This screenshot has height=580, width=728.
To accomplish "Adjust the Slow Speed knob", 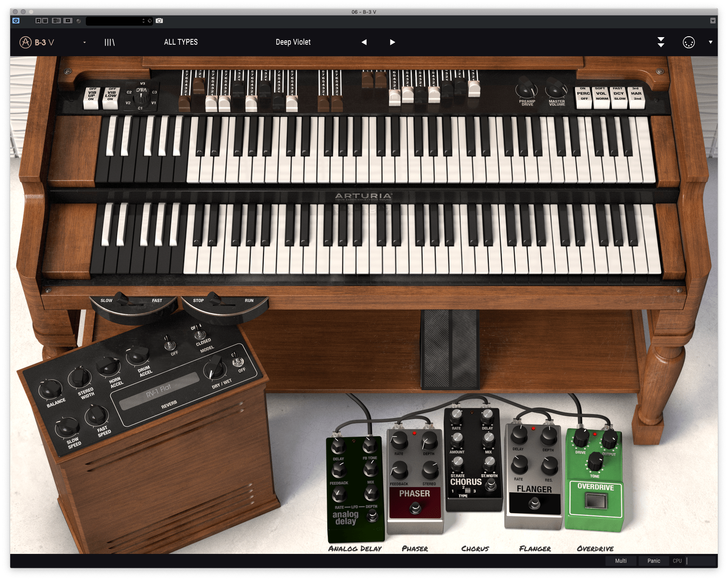I will coord(67,427).
